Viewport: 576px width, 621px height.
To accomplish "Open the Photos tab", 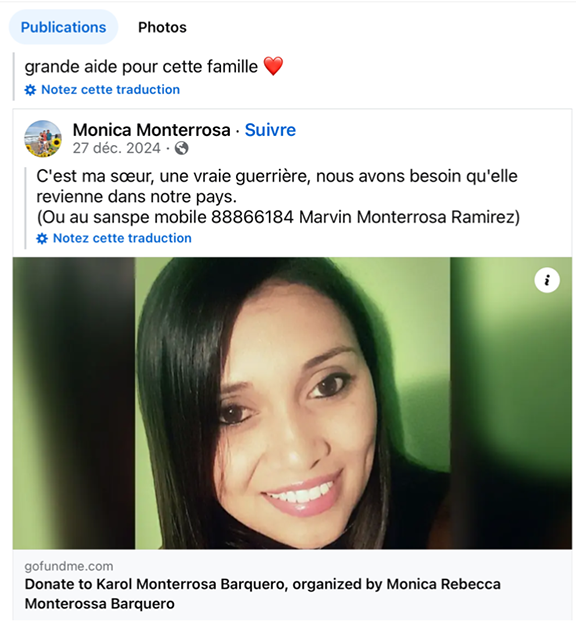I will pyautogui.click(x=162, y=27).
